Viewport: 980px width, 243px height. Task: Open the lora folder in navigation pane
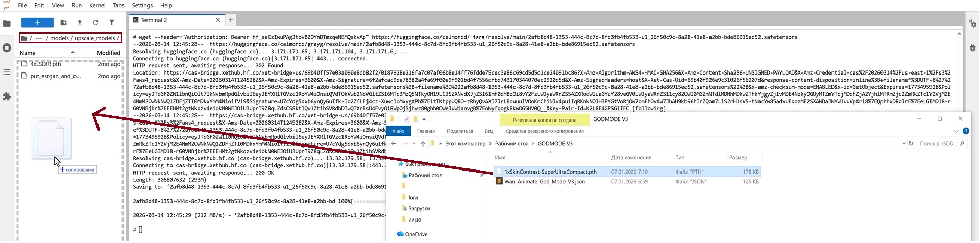[x=413, y=198]
